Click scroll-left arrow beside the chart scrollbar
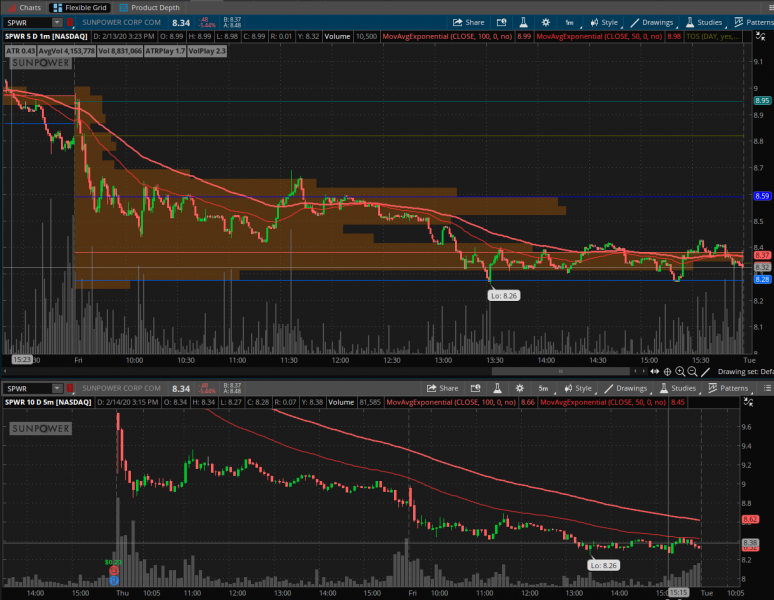The width and height of the screenshot is (774, 600). [x=635, y=372]
